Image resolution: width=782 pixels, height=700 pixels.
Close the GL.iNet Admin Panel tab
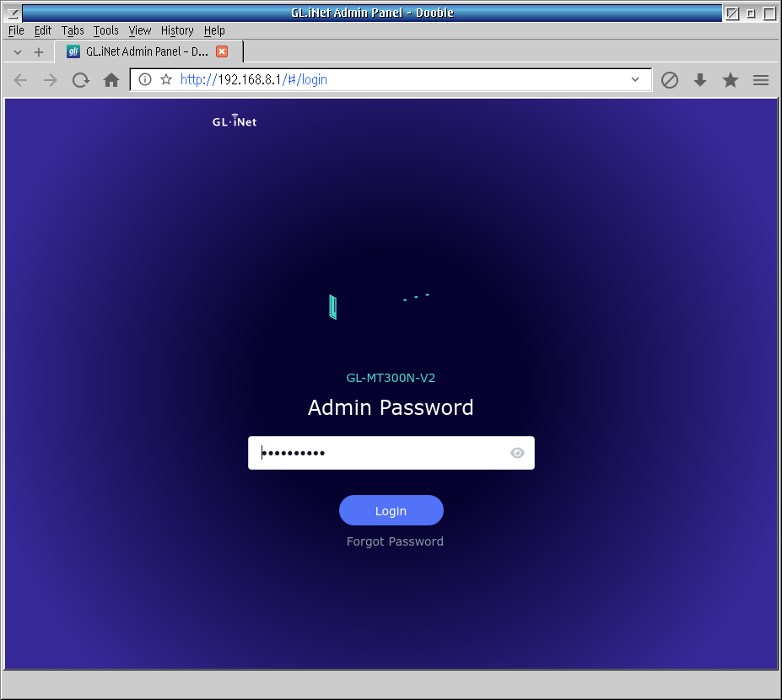tap(222, 51)
